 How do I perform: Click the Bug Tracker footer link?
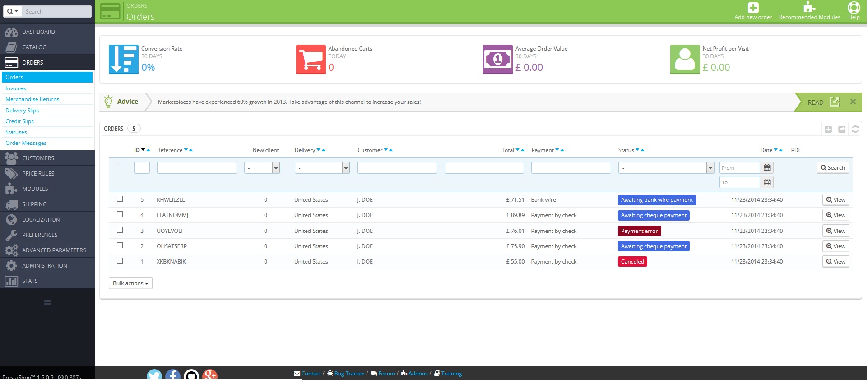point(349,374)
